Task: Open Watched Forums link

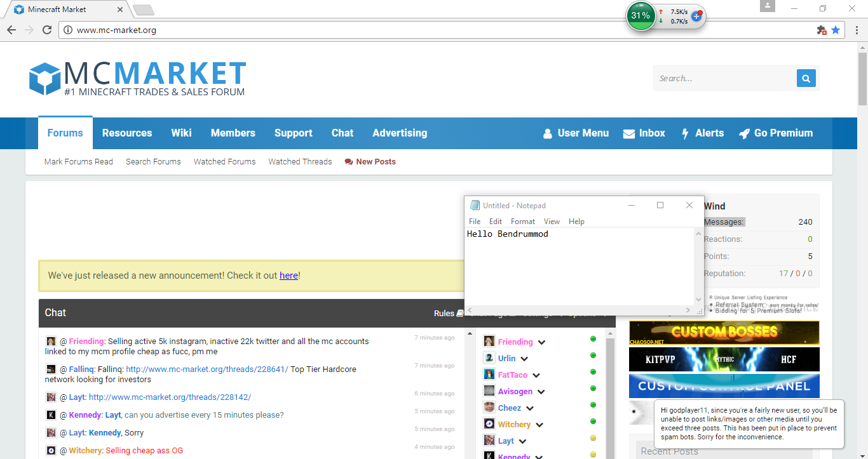Action: pyautogui.click(x=224, y=162)
